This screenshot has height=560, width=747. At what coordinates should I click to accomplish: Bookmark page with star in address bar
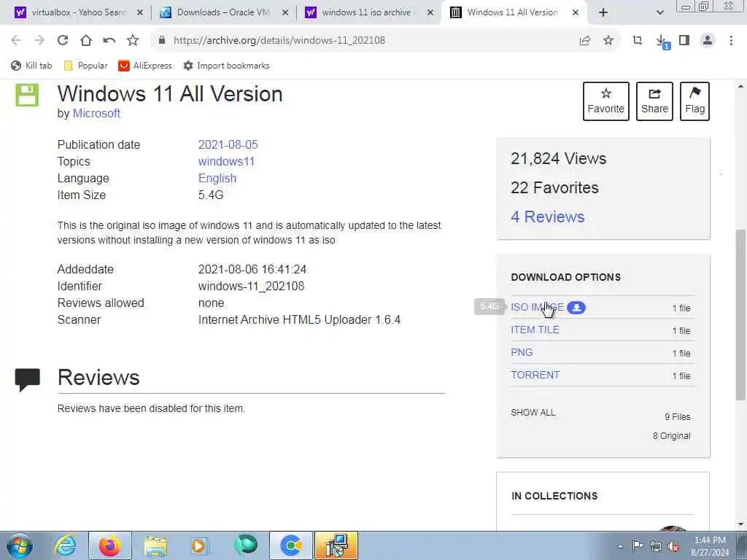pos(608,41)
